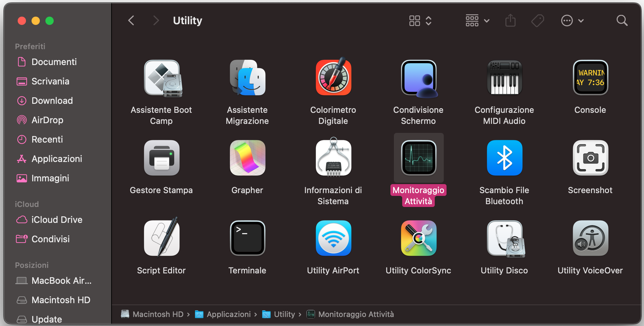Close the Finder window with red button
This screenshot has height=326, width=644.
coord(22,21)
